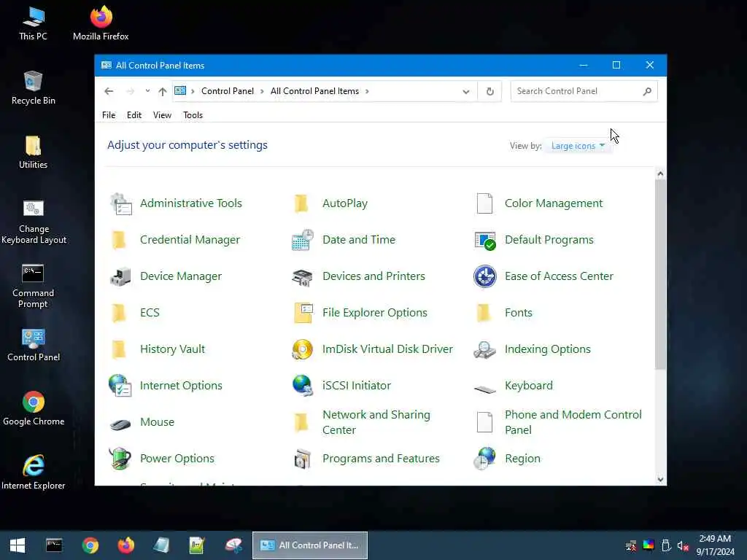
Task: Open Color Management icon
Action: click(x=484, y=204)
